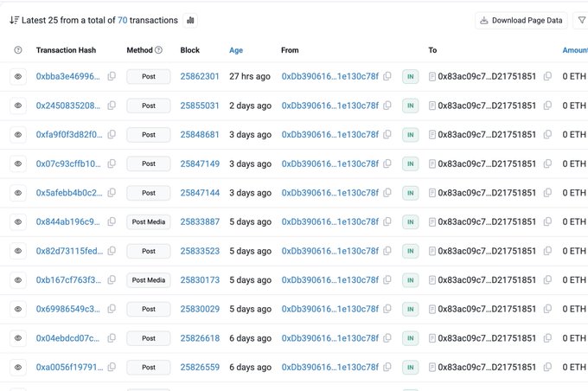Click the Post Media method badge in block 25833887 row
The image size is (588, 391).
149,221
